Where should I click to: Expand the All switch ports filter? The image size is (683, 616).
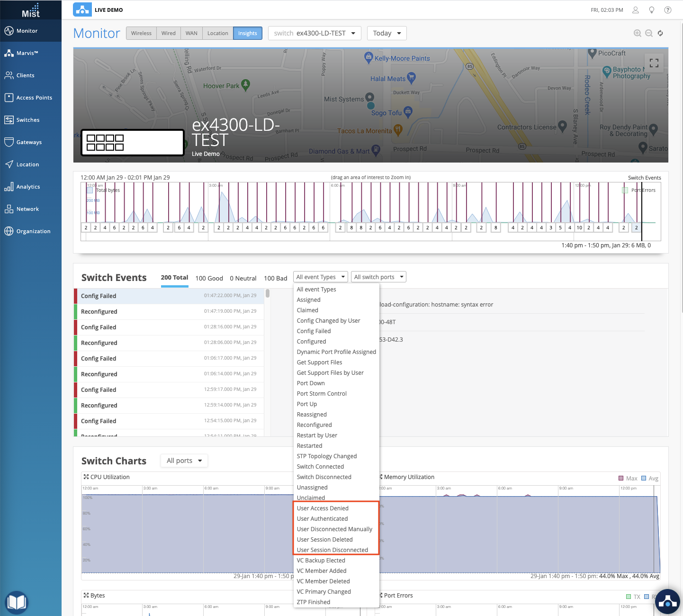[378, 277]
